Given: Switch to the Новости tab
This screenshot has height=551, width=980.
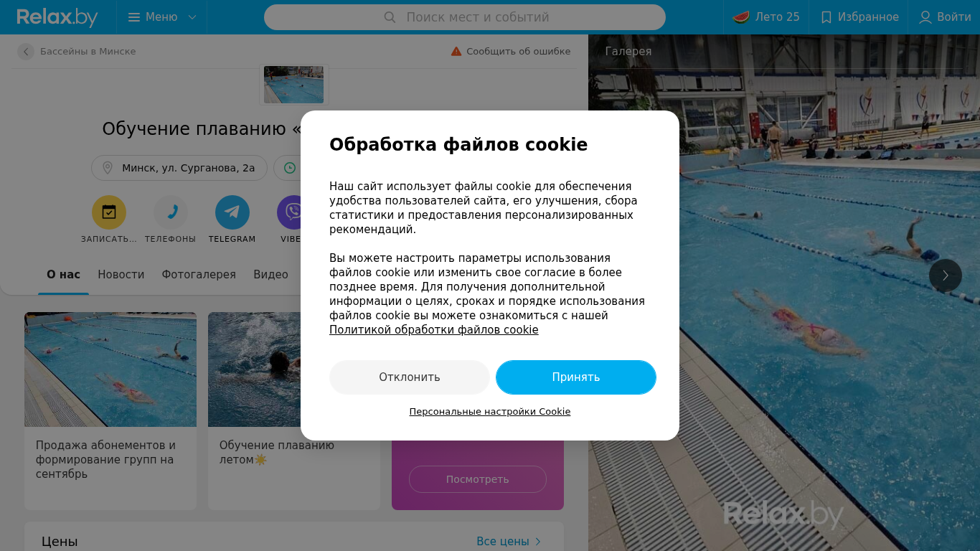Looking at the screenshot, I should 121,275.
